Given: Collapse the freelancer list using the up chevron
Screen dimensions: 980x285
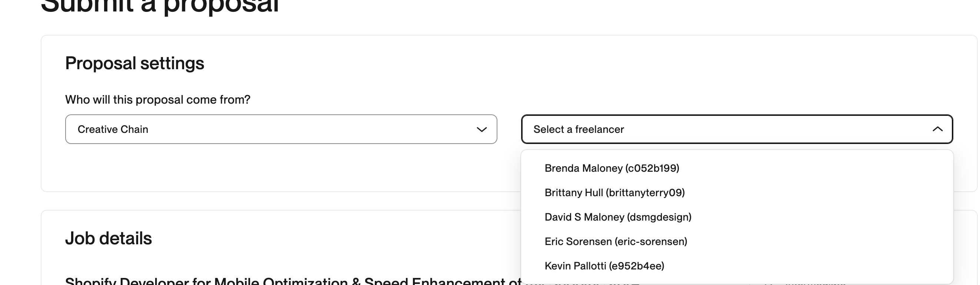Looking at the screenshot, I should pos(937,129).
